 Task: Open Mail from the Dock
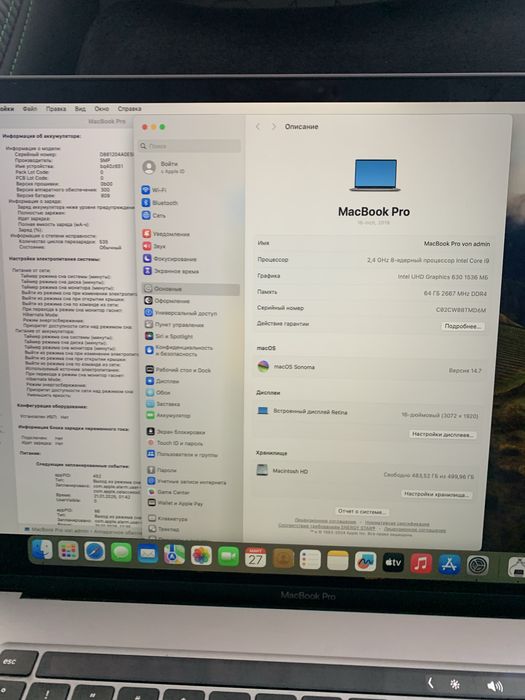click(x=148, y=554)
